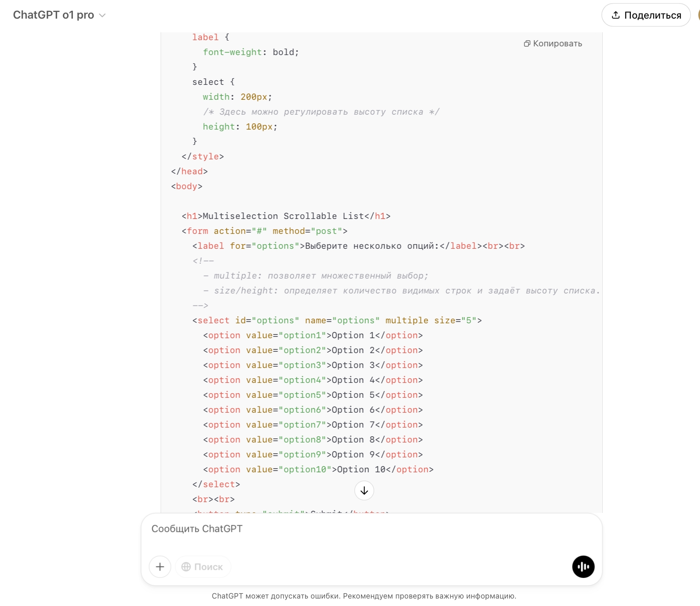Image resolution: width=700 pixels, height=606 pixels.
Task: Open the profile avatar in the top-right corner
Action: [x=698, y=15]
